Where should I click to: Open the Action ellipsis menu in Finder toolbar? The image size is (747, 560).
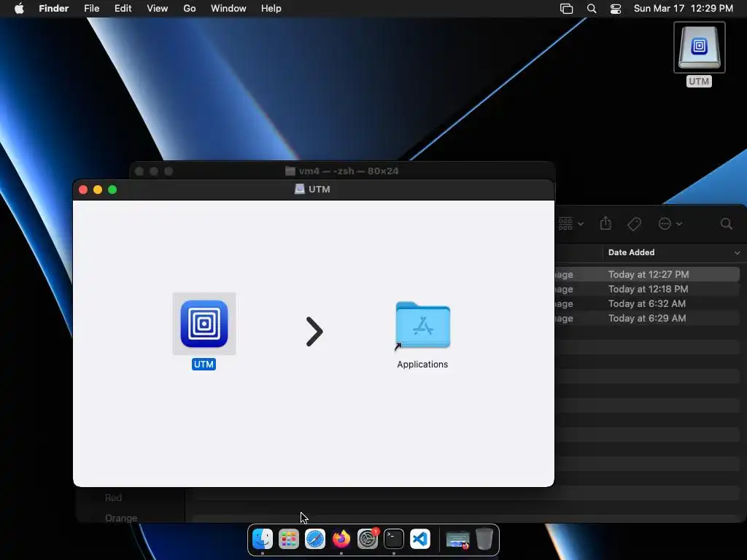coord(670,223)
